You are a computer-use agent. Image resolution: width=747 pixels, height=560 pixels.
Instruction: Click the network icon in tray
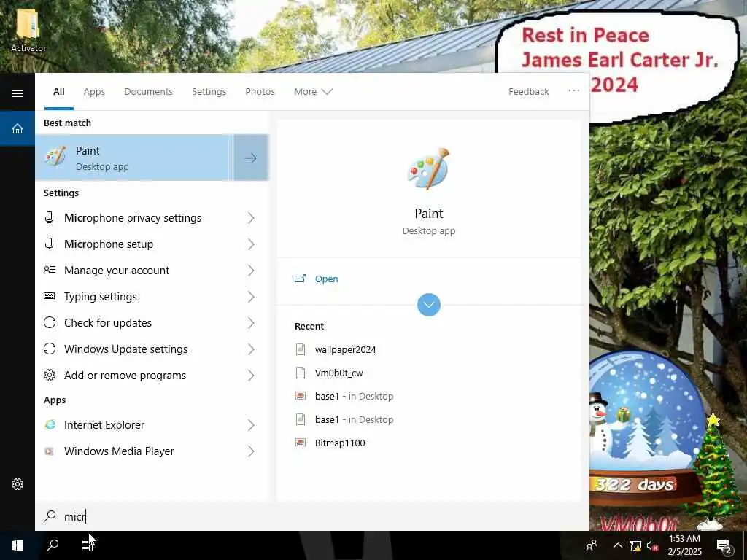point(635,545)
